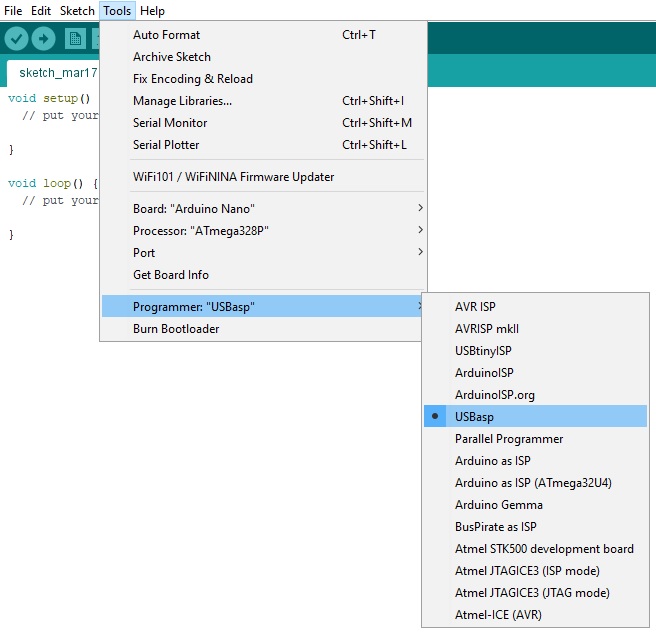656x633 pixels.
Task: Open the Sketch menu in the menu bar
Action: coord(77,11)
